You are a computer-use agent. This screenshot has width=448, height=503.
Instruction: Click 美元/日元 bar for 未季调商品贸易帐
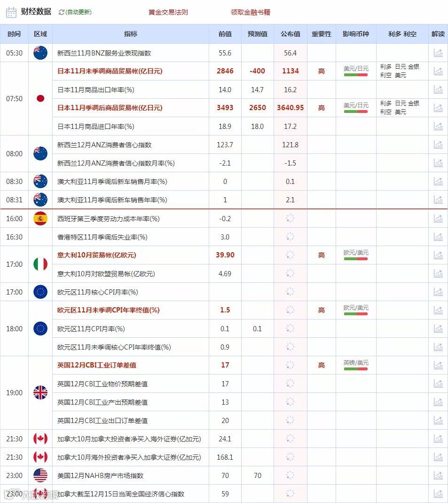356,75
